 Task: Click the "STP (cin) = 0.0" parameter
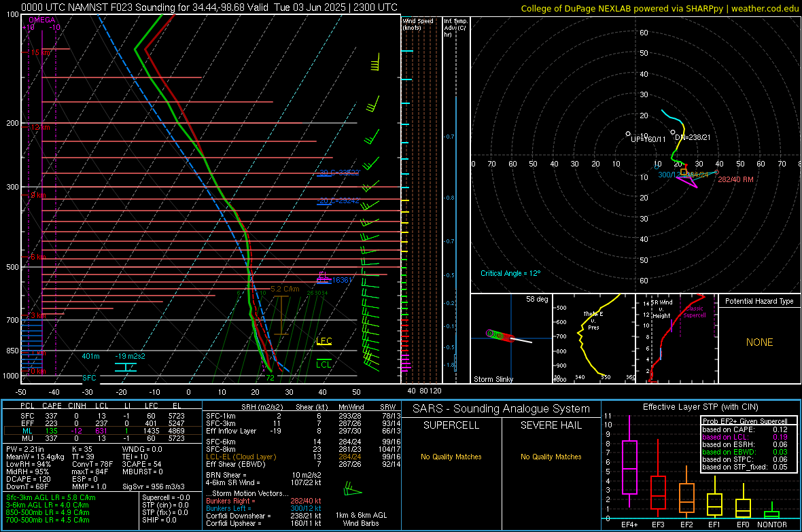tap(165, 505)
